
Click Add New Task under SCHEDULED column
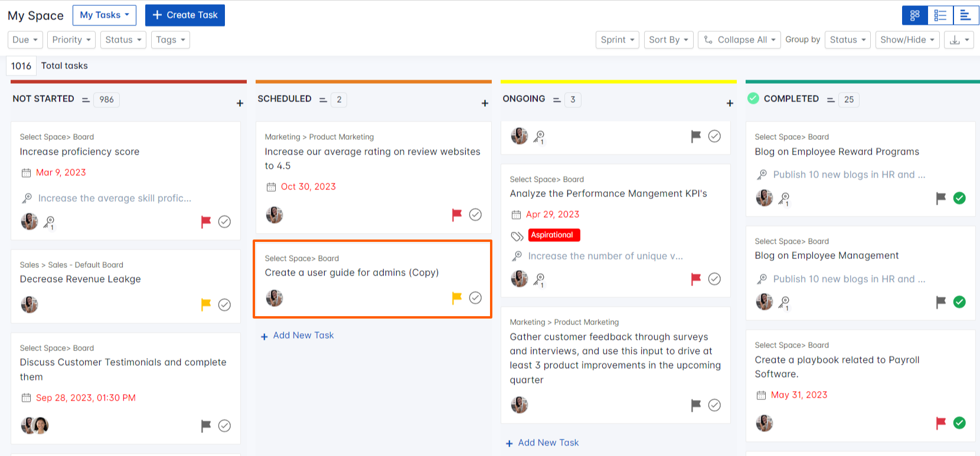tap(298, 336)
